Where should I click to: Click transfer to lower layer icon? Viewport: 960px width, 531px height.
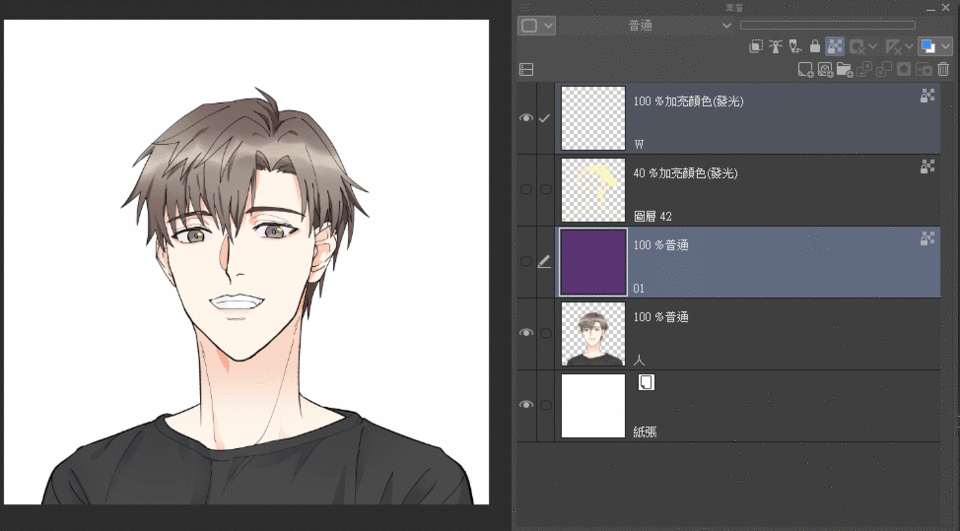point(864,70)
